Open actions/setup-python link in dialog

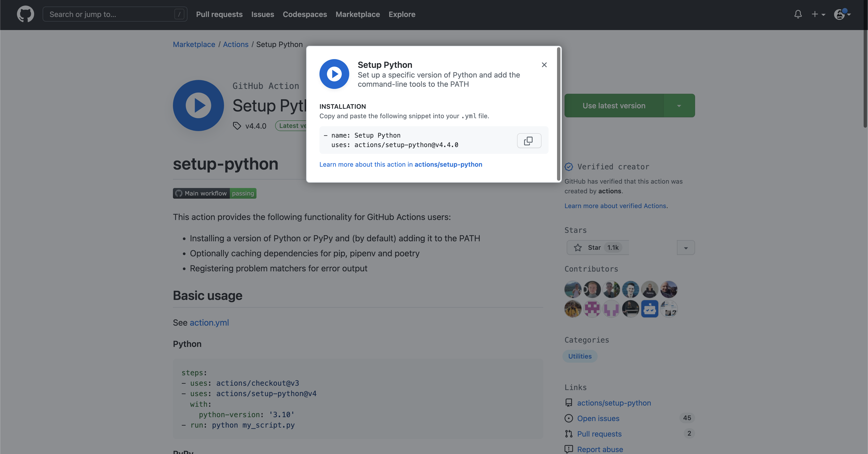coord(448,164)
